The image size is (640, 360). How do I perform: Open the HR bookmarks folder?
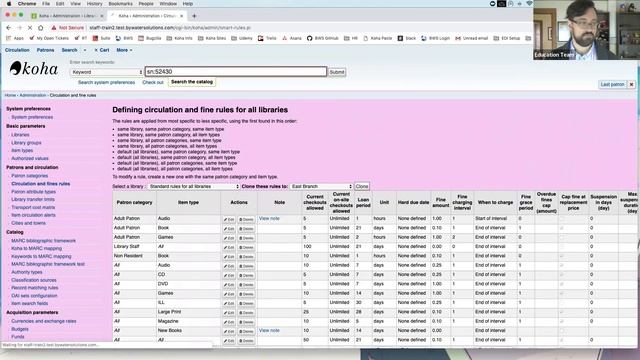click(x=351, y=38)
